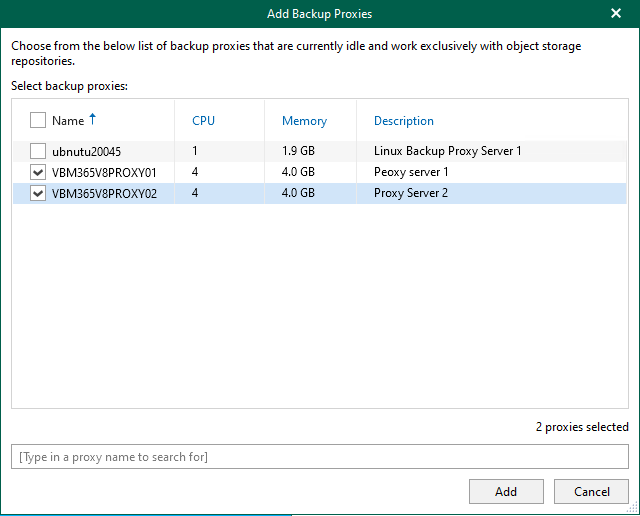This screenshot has height=516, width=640.
Task: Toggle the select-all checkbox in header
Action: point(38,121)
